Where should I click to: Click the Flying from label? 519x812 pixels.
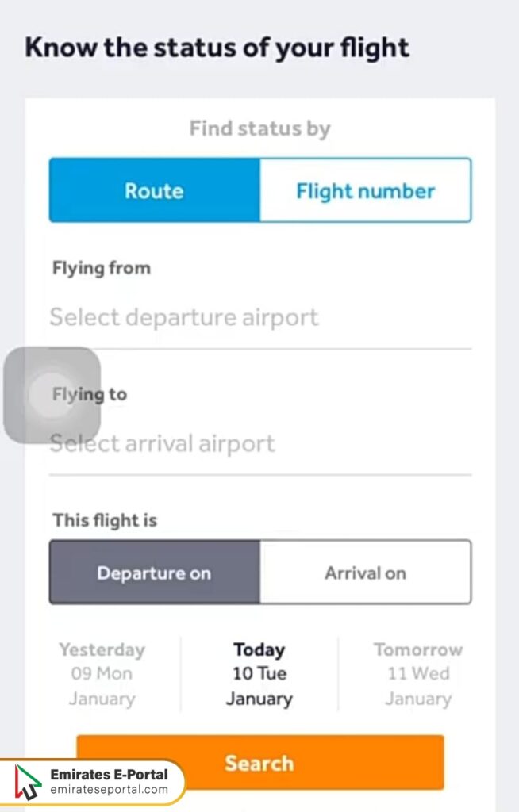101,268
